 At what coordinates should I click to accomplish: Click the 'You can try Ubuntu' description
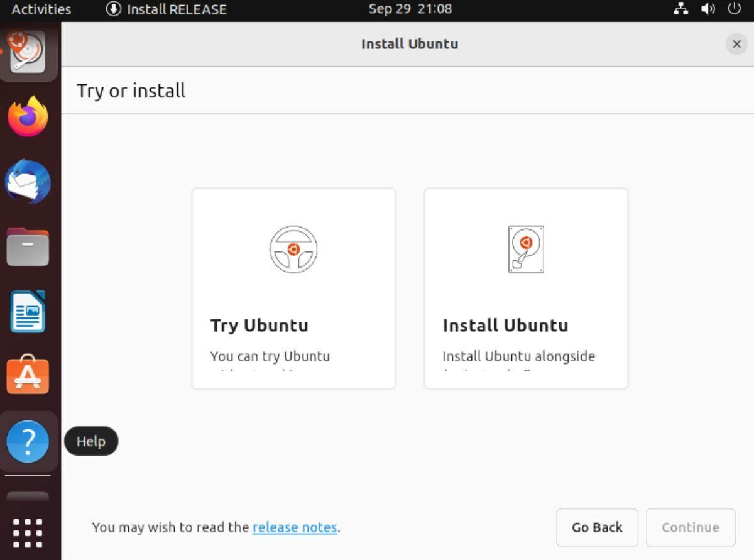[270, 356]
